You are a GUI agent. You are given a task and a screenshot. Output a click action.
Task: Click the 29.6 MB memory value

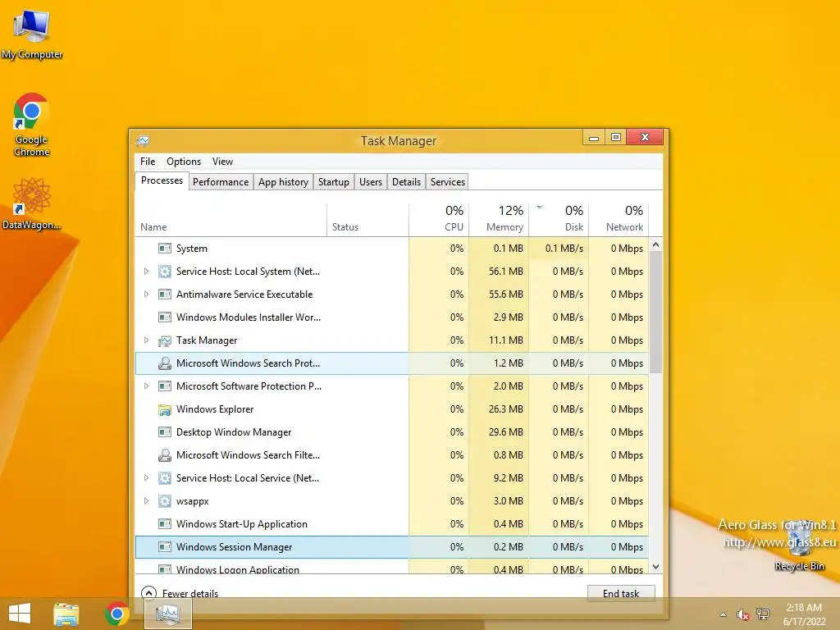[505, 432]
